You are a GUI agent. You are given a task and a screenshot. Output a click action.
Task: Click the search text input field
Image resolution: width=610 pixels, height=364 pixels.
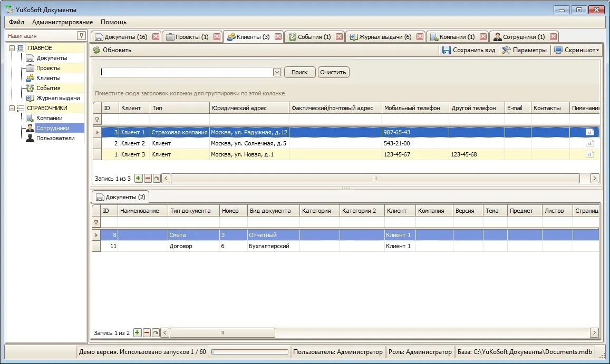click(186, 72)
